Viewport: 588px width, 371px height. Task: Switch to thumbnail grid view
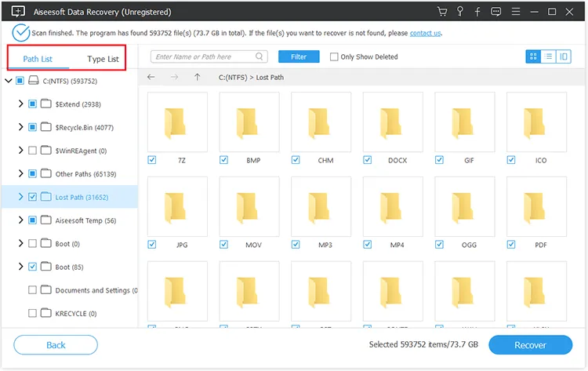click(533, 56)
